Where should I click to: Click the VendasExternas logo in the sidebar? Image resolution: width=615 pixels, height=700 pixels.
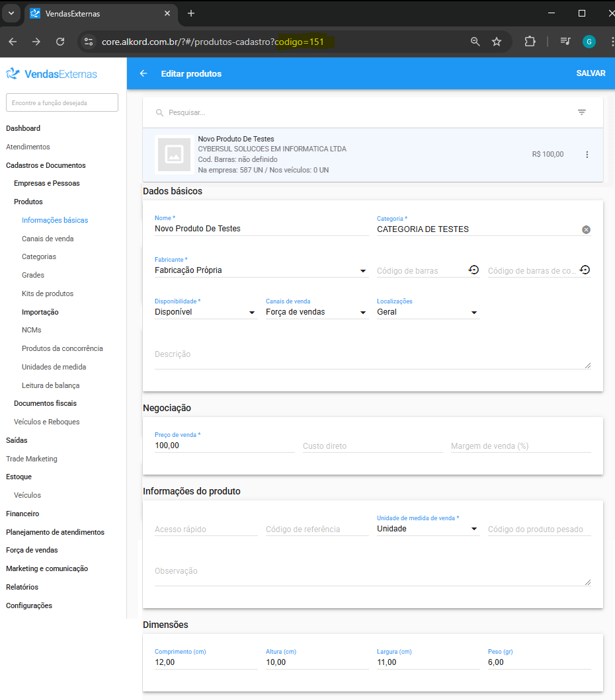tap(52, 74)
